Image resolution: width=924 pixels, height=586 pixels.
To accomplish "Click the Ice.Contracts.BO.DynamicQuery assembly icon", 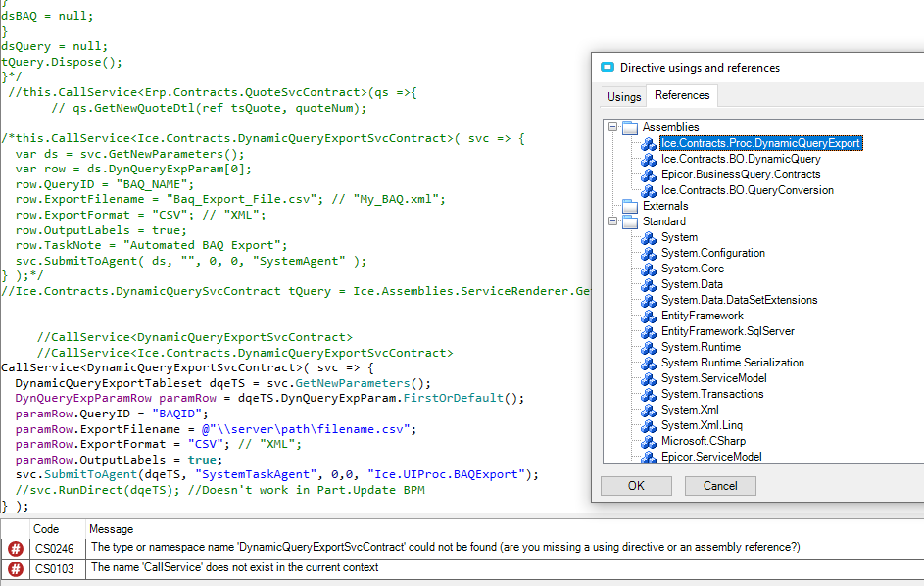I will click(x=649, y=159).
